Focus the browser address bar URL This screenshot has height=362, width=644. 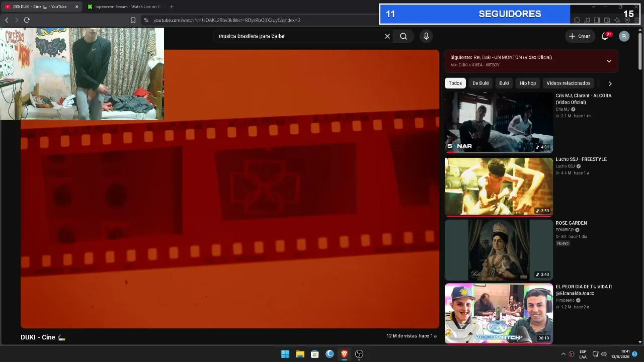(x=227, y=20)
